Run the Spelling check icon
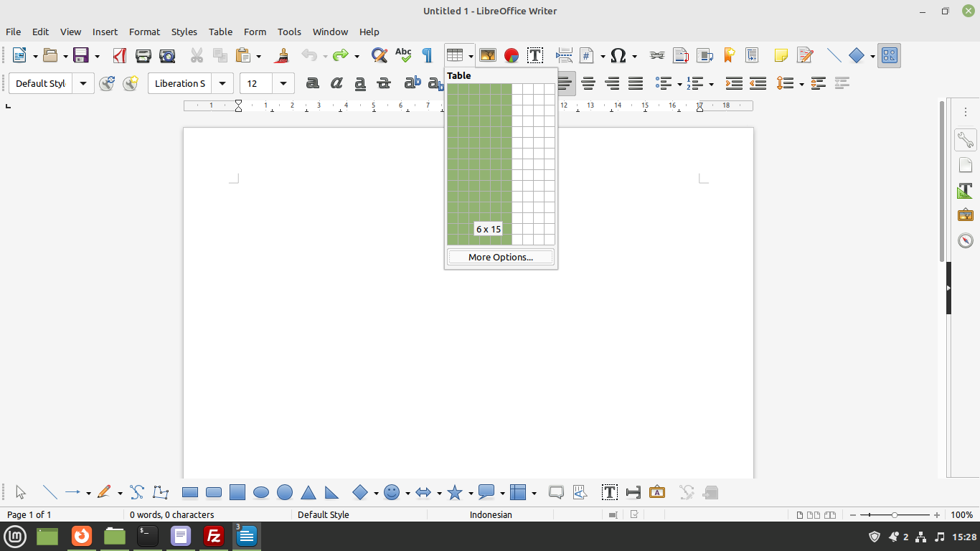980x551 pixels. pyautogui.click(x=403, y=55)
